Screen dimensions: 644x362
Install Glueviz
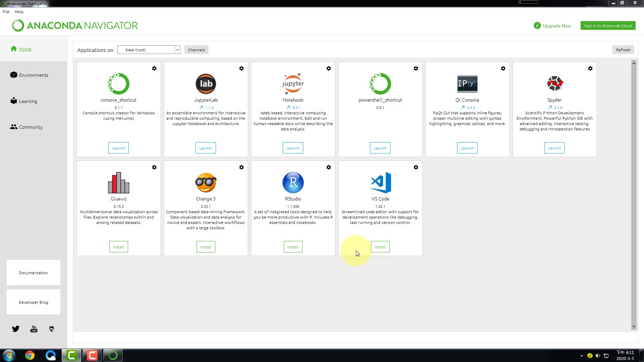click(119, 247)
